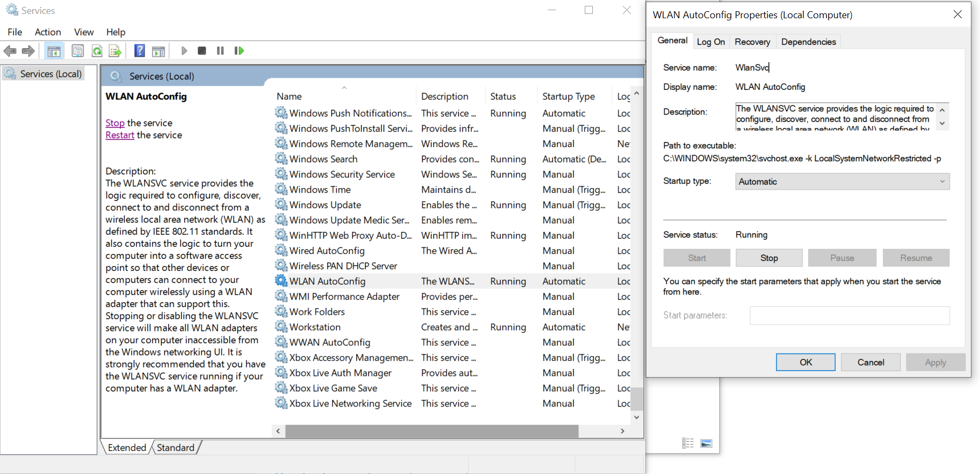This screenshot has height=474, width=980.
Task: Click gear icon beside Windows Search
Action: [281, 159]
